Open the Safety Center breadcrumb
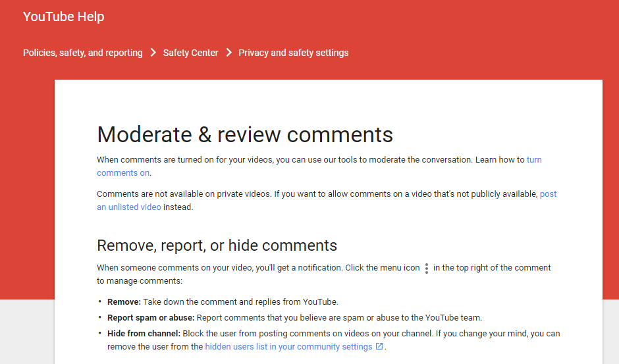The height and width of the screenshot is (364, 619). click(190, 53)
